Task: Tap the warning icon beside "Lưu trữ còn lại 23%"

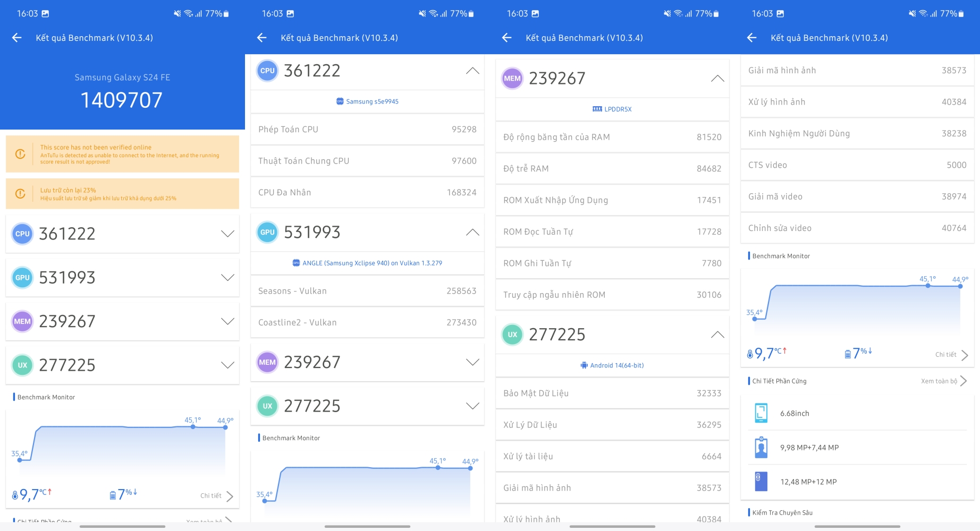Action: [x=20, y=194]
